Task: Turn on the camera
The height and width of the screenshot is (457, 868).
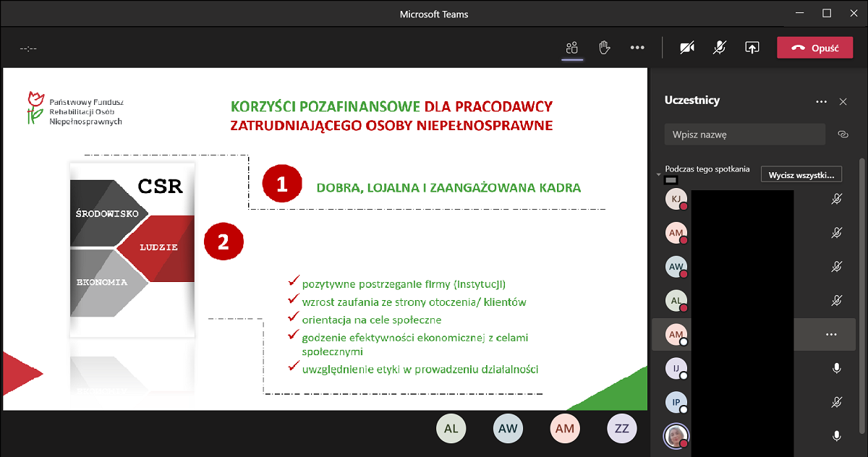Action: (686, 48)
